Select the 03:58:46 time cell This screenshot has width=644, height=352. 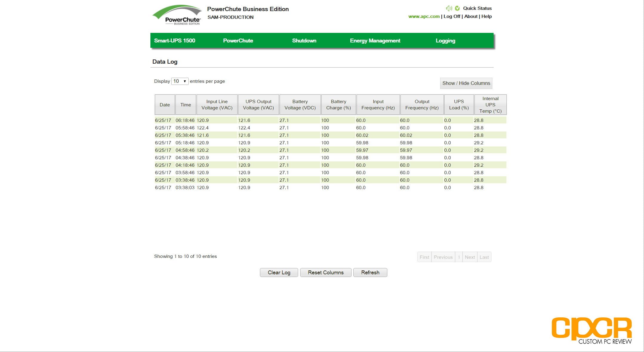185,173
